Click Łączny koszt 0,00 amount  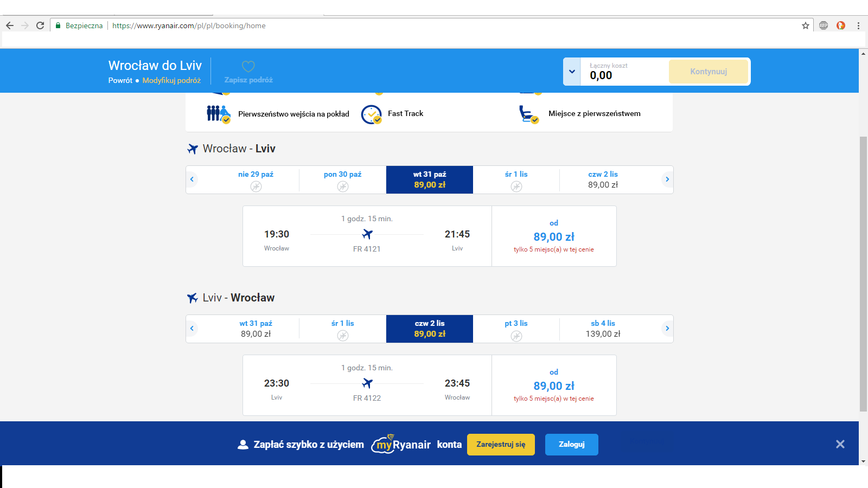point(601,75)
